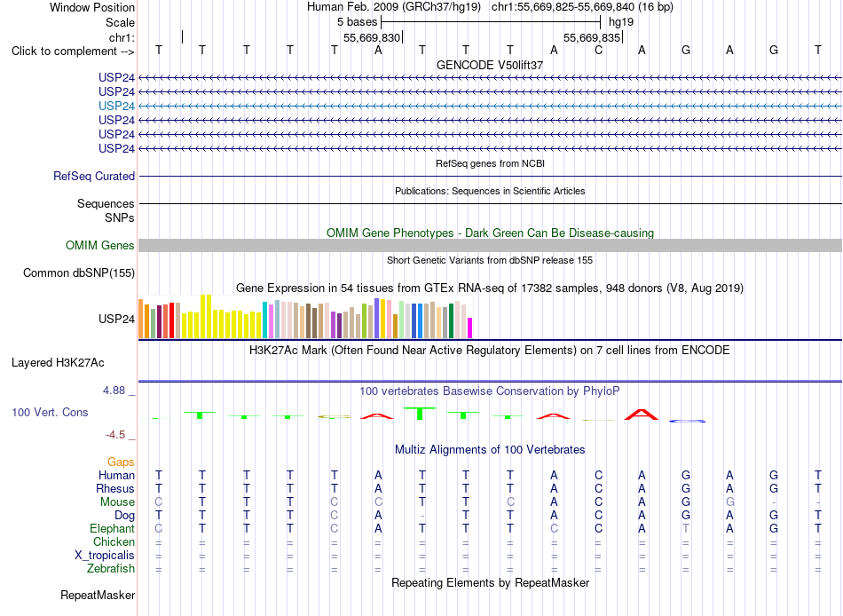Click the Zebrafish alignment row label
The width and height of the screenshot is (843, 616).
[x=111, y=569]
